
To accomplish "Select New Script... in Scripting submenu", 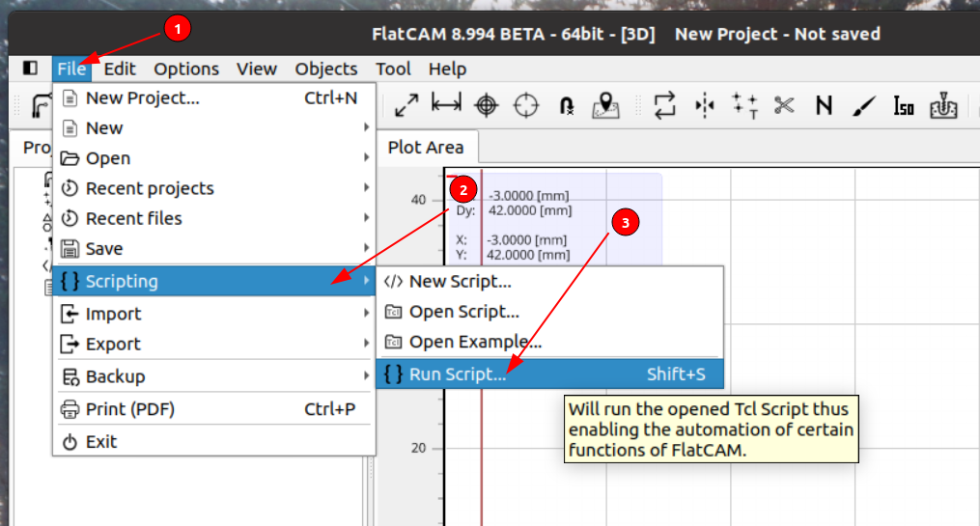I will pyautogui.click(x=549, y=282).
